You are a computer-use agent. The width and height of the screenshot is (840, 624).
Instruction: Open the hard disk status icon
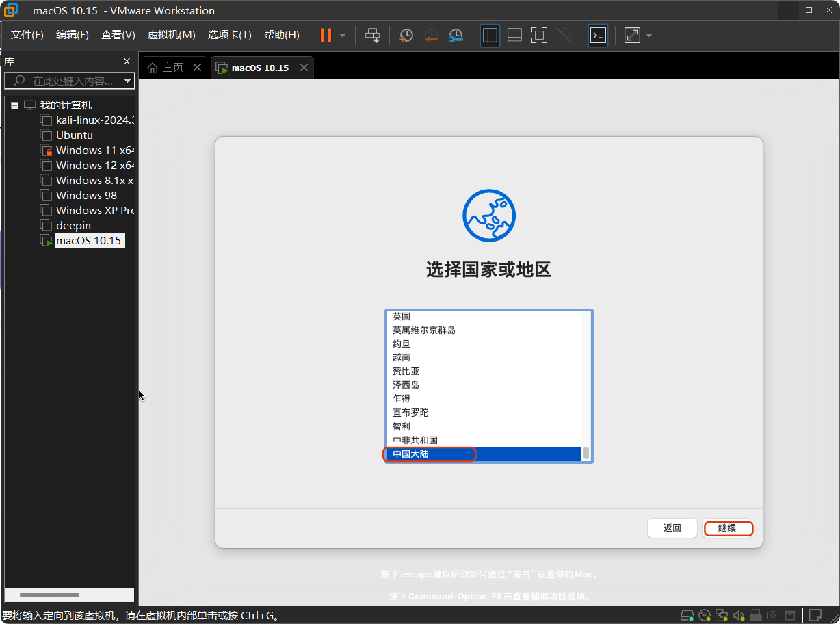687,616
